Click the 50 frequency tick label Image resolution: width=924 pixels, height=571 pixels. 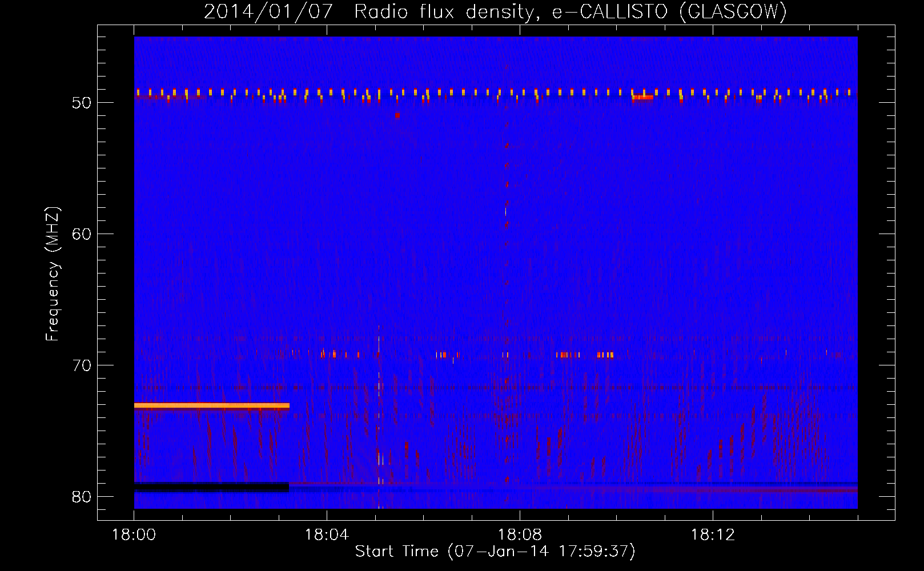(82, 103)
